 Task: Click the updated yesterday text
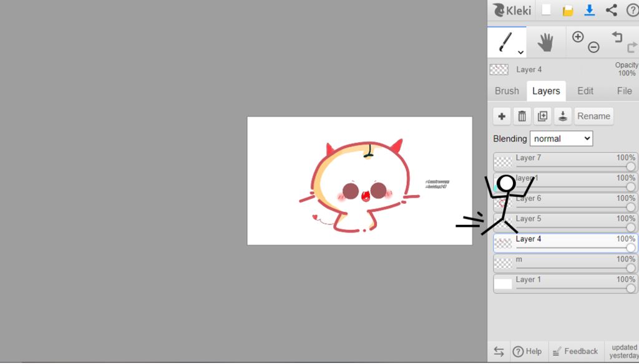click(624, 352)
